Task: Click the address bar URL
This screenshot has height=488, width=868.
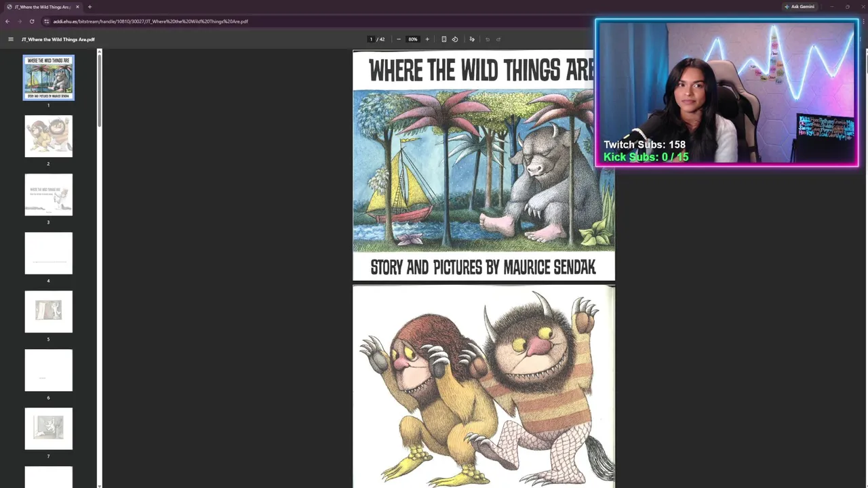Action: point(151,21)
